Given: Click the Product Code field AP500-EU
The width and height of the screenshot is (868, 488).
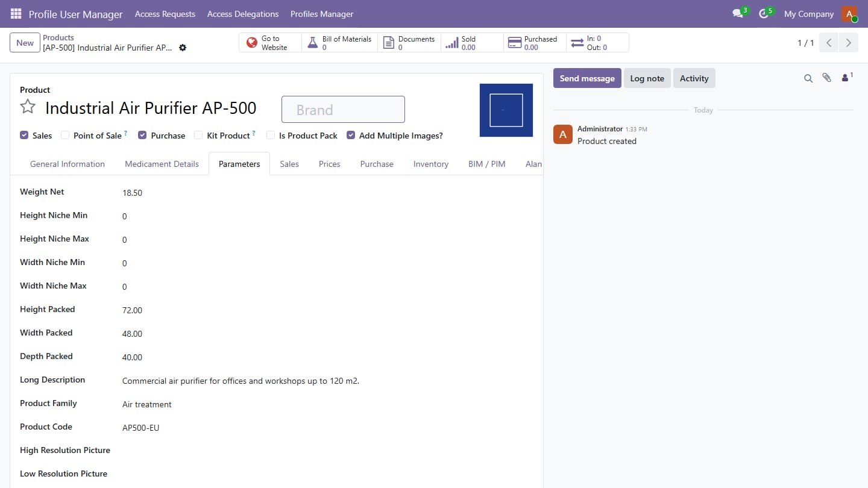Looking at the screenshot, I should point(141,428).
